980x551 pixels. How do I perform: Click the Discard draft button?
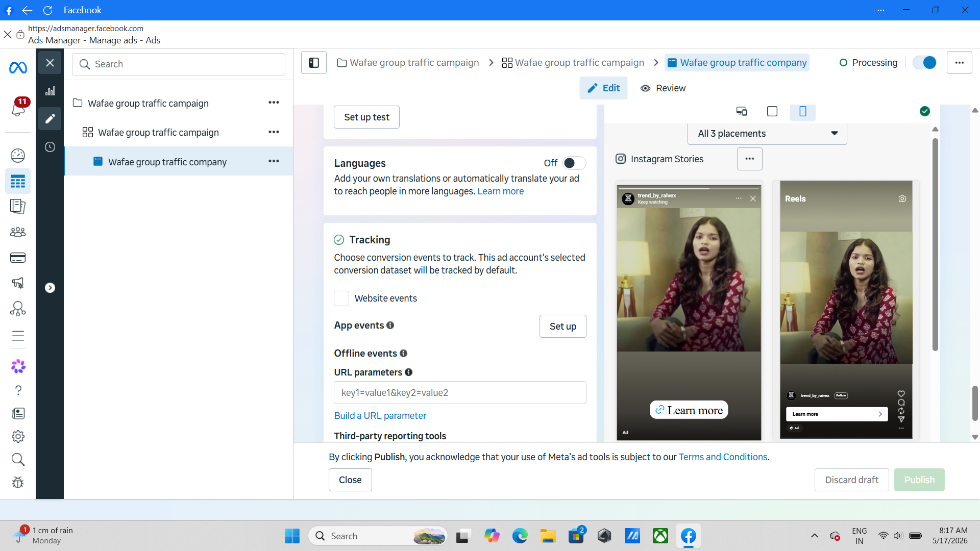[852, 480]
